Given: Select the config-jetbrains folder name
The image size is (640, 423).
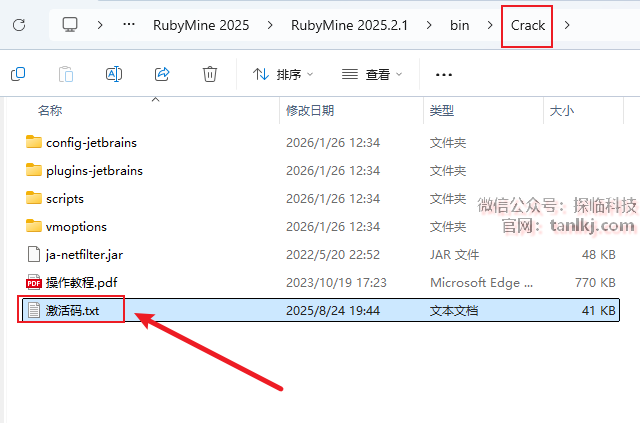Looking at the screenshot, I should click(x=91, y=142).
